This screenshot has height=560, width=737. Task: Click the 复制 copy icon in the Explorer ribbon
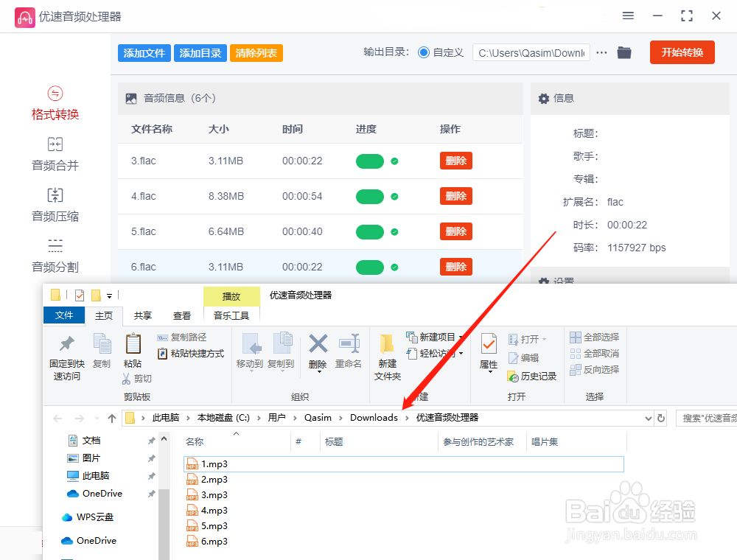click(x=102, y=344)
